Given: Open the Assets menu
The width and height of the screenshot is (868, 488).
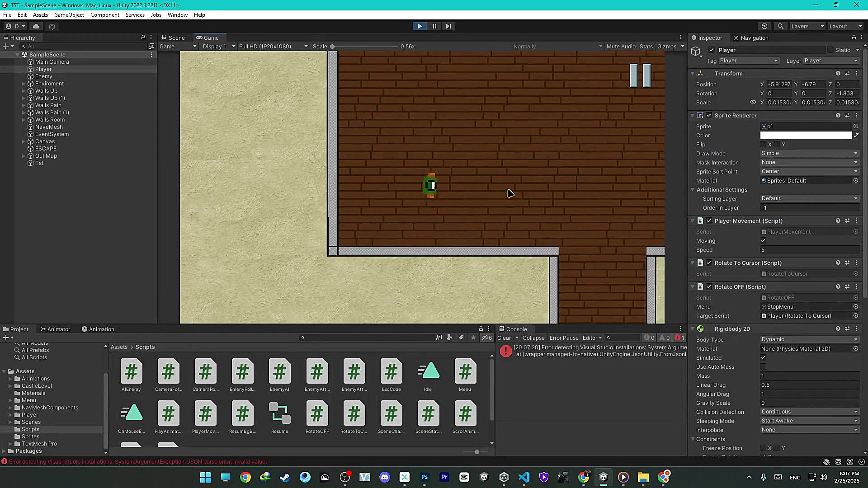Looking at the screenshot, I should pyautogui.click(x=40, y=15).
